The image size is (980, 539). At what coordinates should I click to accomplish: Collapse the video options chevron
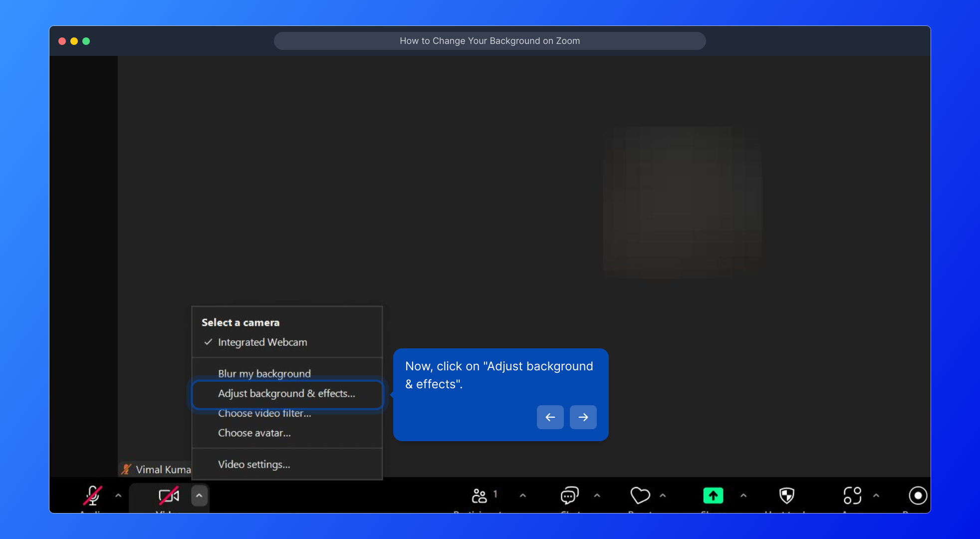(x=199, y=496)
